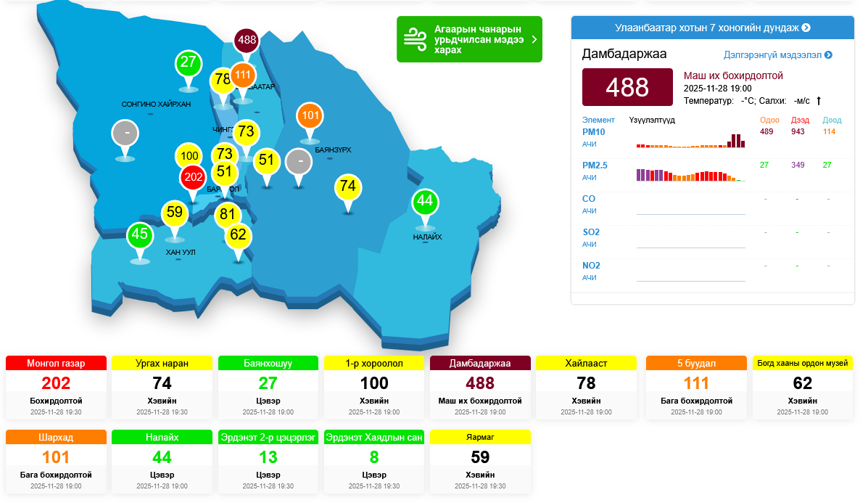Click the yellow 59 marker above Хан Уул

click(x=175, y=213)
